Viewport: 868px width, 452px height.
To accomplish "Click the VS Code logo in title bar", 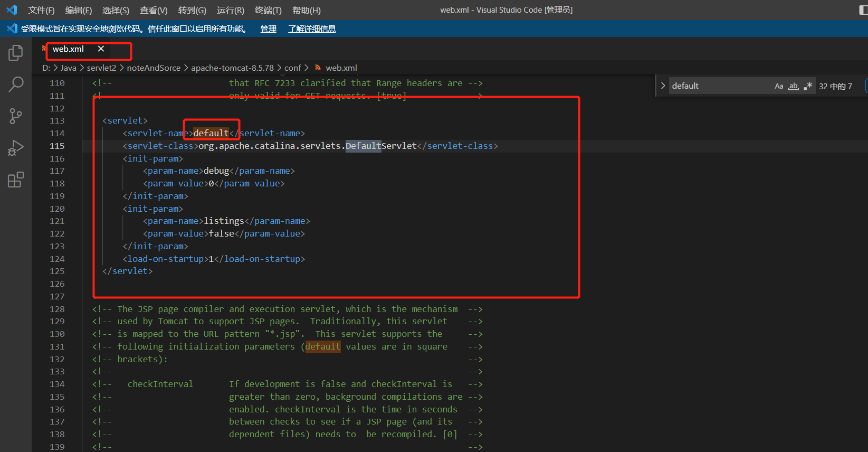I will 12,10.
